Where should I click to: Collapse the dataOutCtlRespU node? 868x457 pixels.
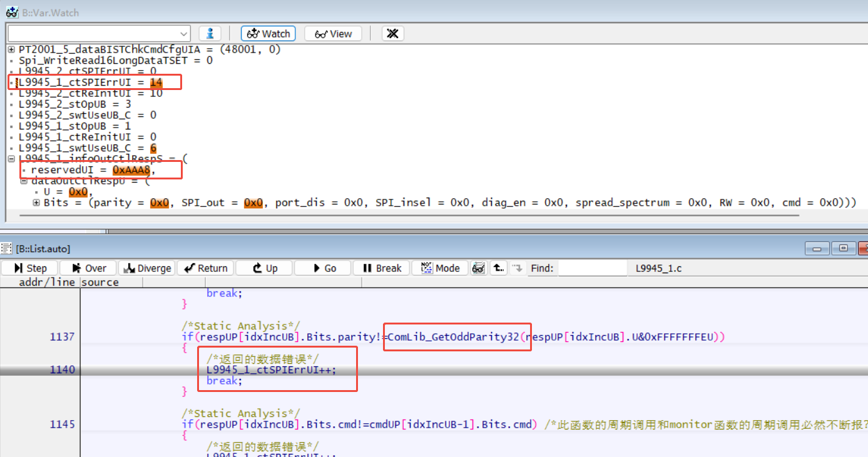click(x=24, y=181)
